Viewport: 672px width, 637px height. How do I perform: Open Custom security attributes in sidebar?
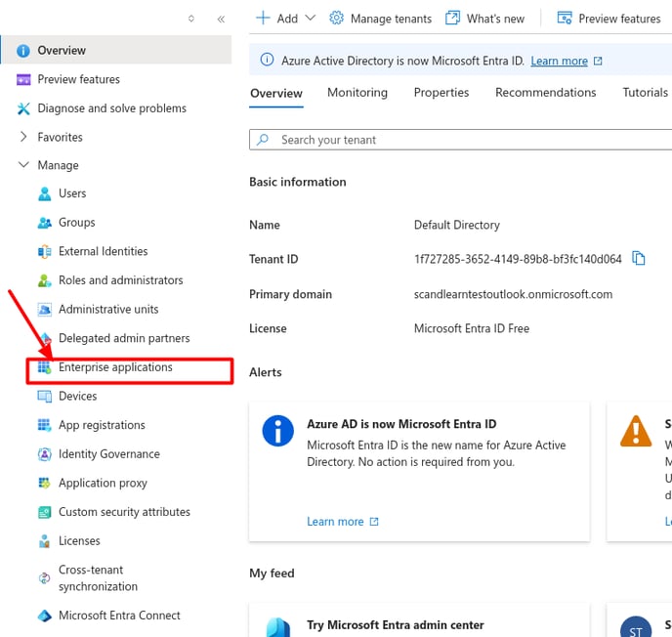coord(124,512)
